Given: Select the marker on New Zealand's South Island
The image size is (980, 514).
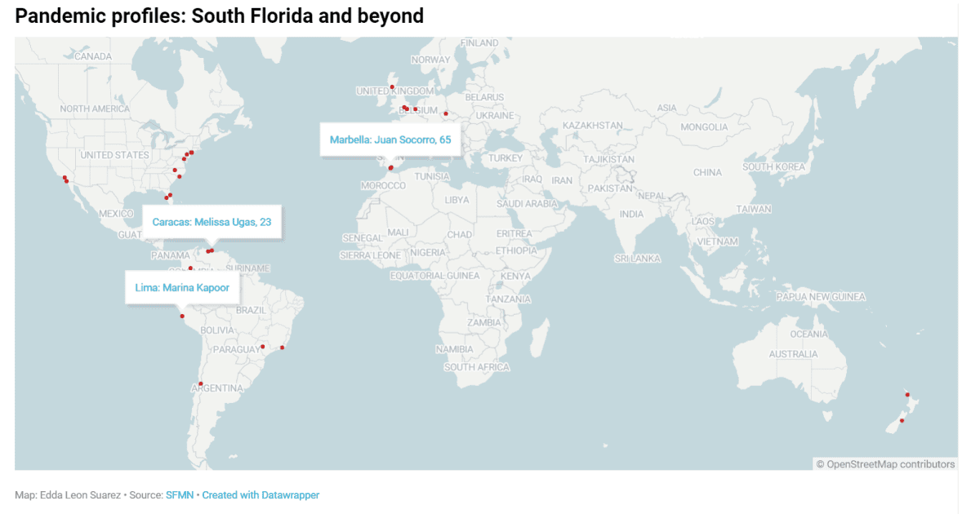Looking at the screenshot, I should [902, 419].
